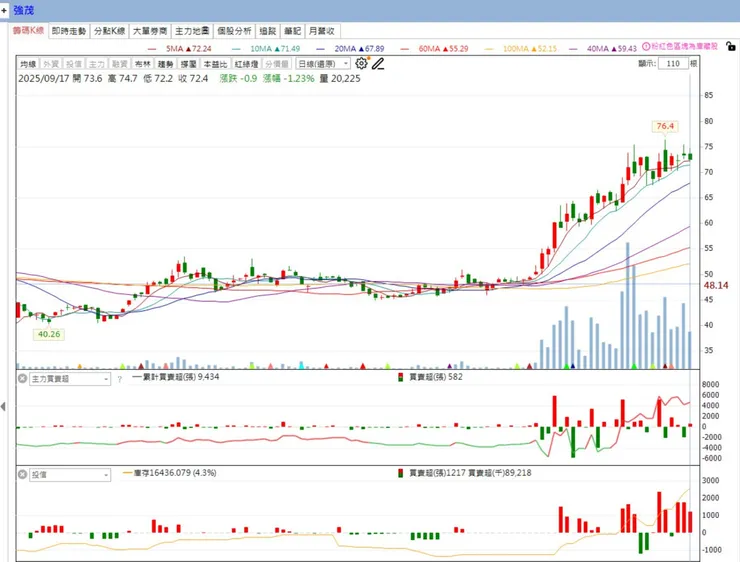Click the pink info circle icon
The width and height of the screenshot is (740, 562).
(x=646, y=46)
